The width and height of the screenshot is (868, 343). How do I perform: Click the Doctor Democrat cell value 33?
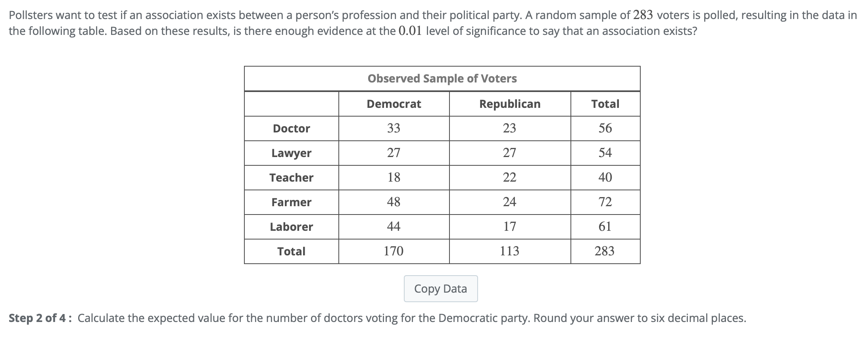pos(394,128)
